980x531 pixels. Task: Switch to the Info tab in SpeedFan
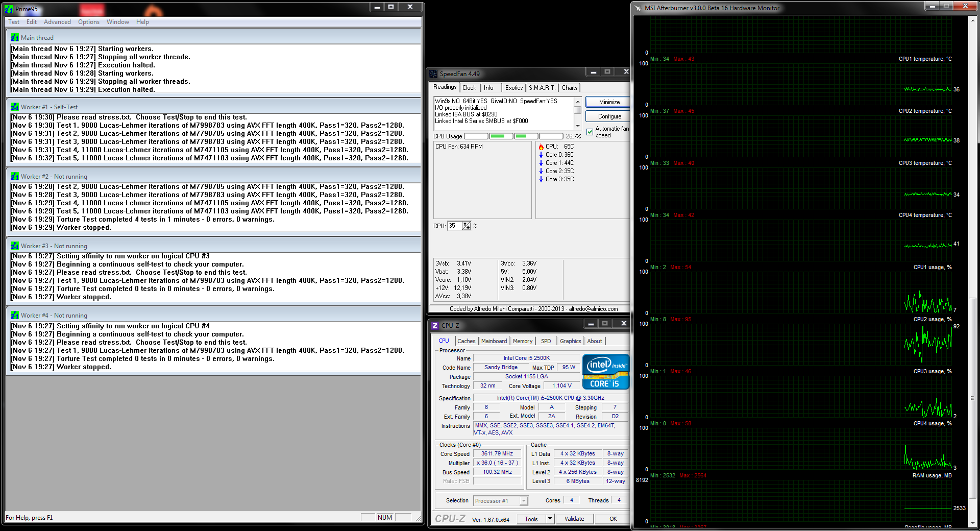[x=488, y=88]
